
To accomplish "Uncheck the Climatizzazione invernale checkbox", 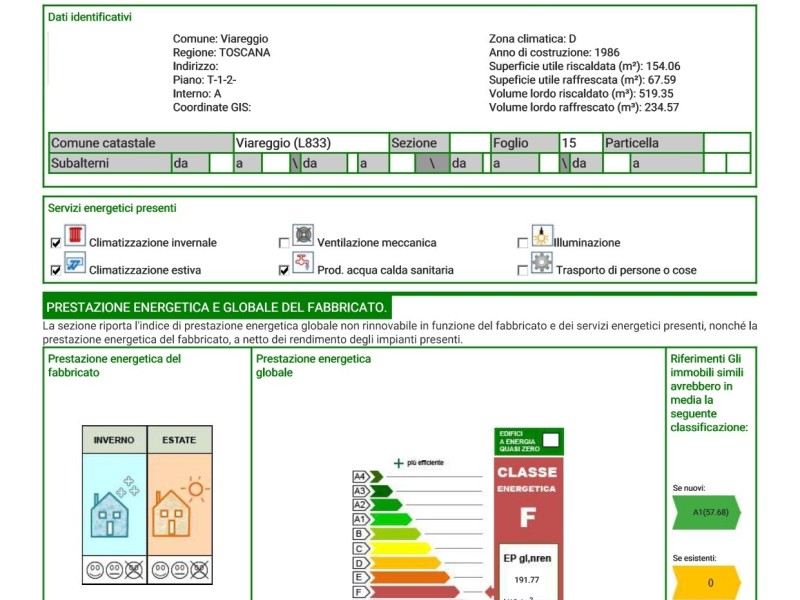I will point(56,243).
